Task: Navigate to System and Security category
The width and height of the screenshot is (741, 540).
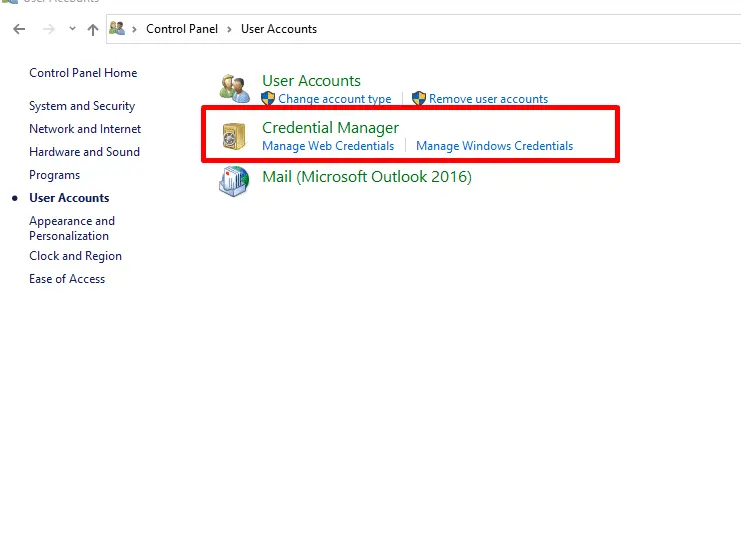Action: pos(82,106)
